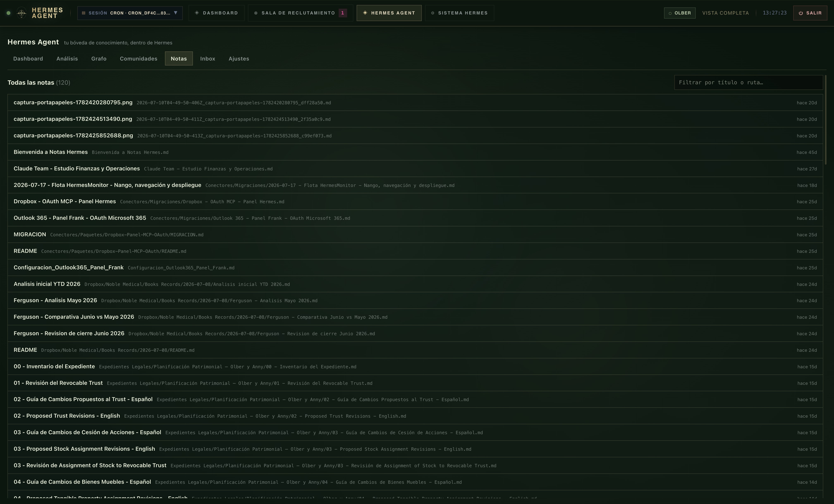Open note captura-portapapeles-1782420280795.png
The height and width of the screenshot is (504, 834).
coord(415,102)
